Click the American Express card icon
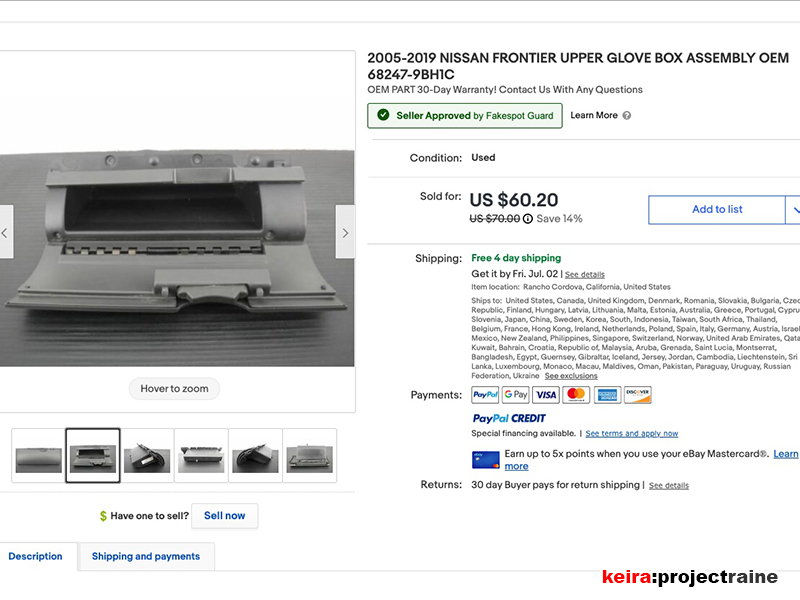800x600 pixels. pyautogui.click(x=607, y=395)
